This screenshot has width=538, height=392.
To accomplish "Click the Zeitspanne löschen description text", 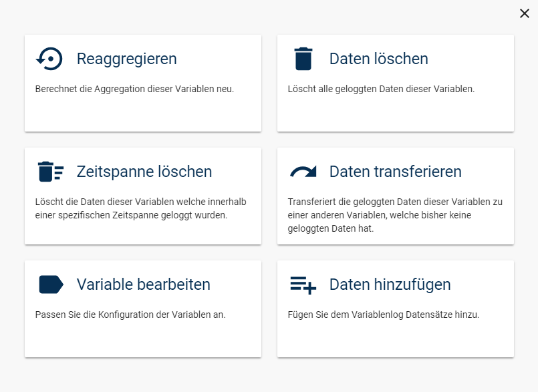I will [x=142, y=210].
